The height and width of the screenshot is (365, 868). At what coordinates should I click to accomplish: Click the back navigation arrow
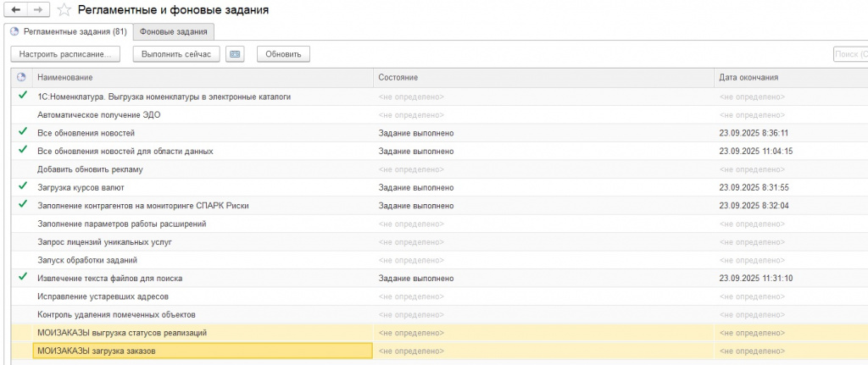click(x=16, y=11)
